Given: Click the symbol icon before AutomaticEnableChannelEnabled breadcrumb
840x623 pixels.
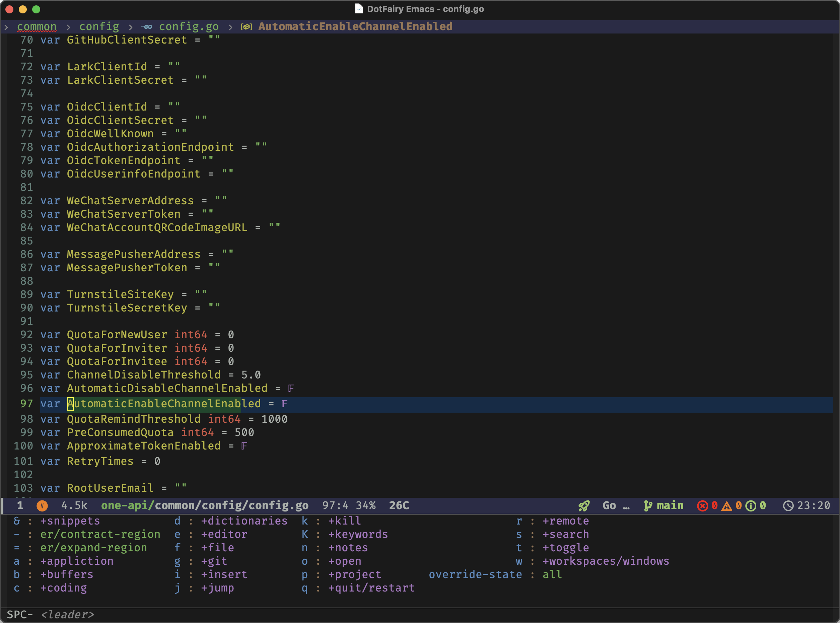Looking at the screenshot, I should point(246,27).
